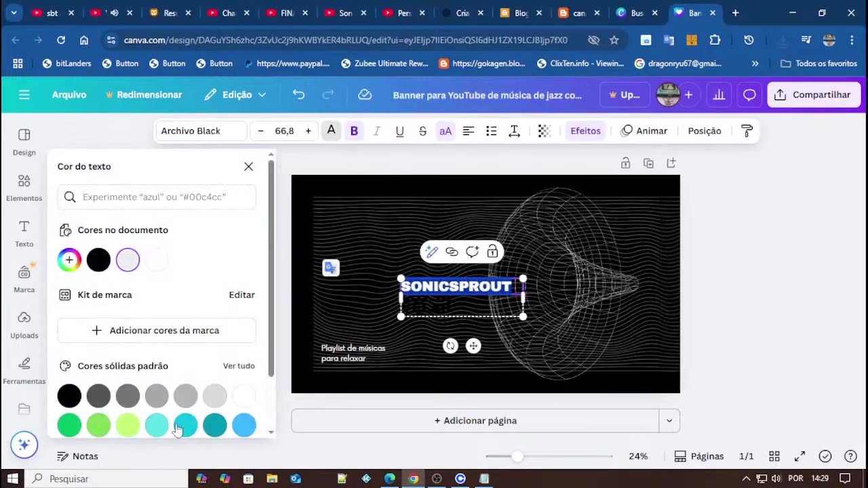
Task: Lock the selected text element
Action: 493,252
